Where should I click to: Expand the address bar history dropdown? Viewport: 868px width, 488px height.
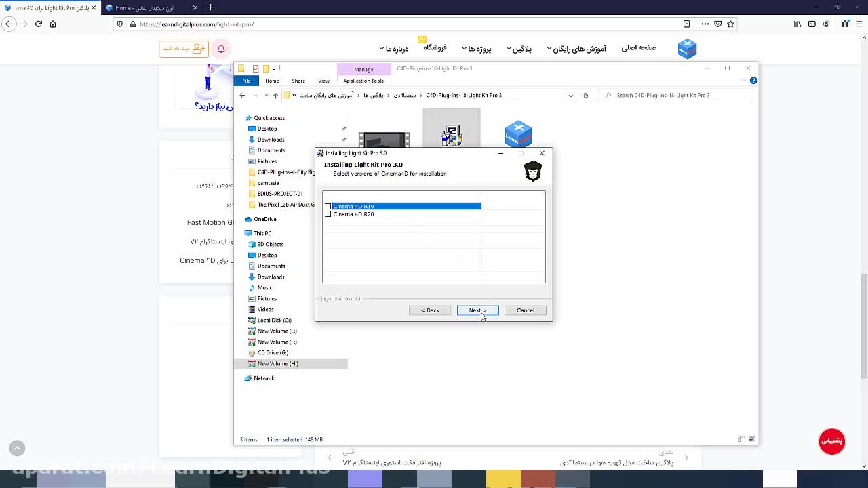[x=571, y=96]
